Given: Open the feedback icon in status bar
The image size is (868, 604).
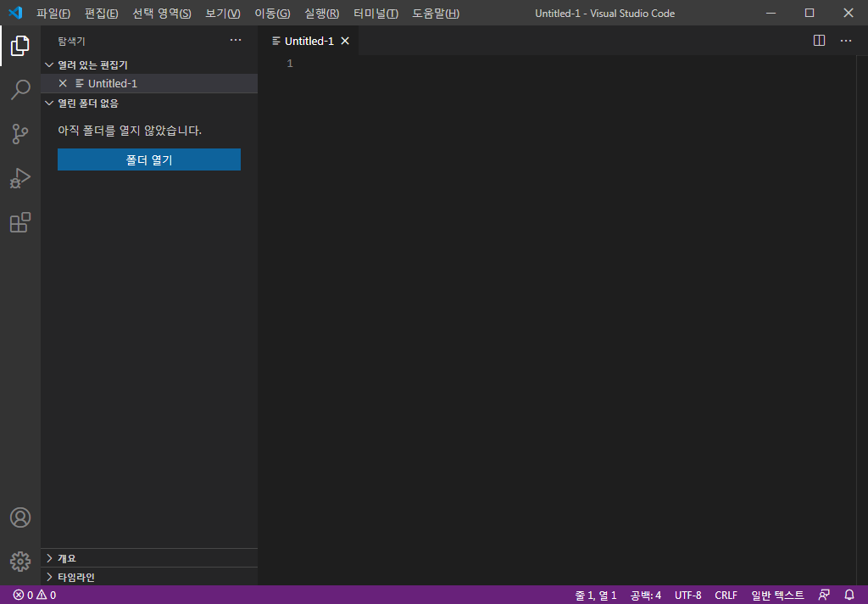Looking at the screenshot, I should 824,596.
